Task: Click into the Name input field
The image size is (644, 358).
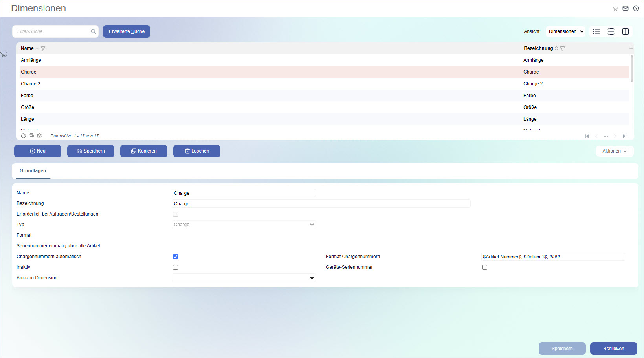Action: [244, 193]
